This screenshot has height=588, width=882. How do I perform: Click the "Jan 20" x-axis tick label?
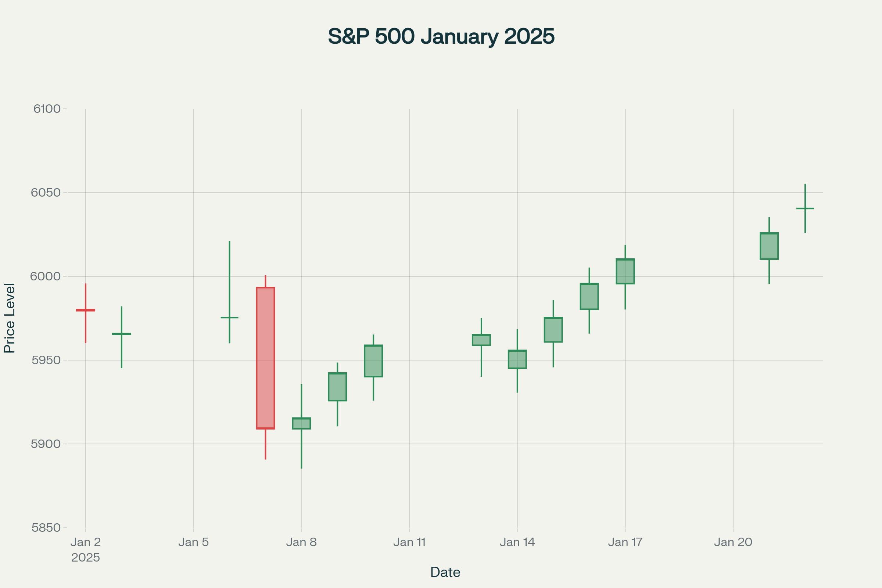pos(733,542)
